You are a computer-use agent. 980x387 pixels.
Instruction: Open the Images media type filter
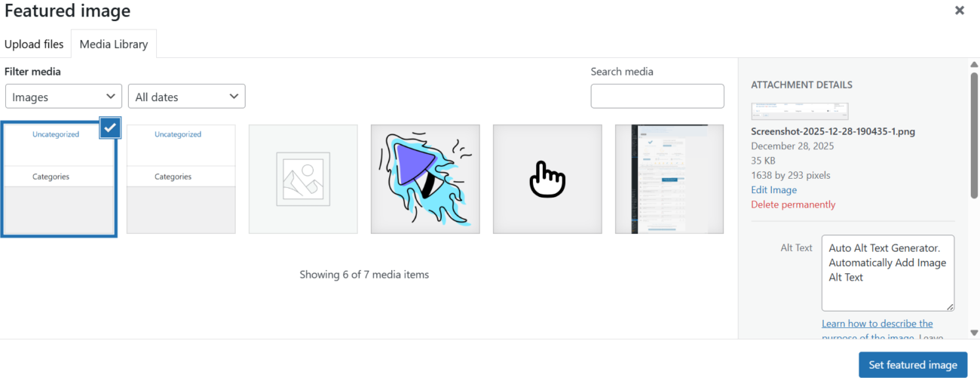click(x=63, y=97)
